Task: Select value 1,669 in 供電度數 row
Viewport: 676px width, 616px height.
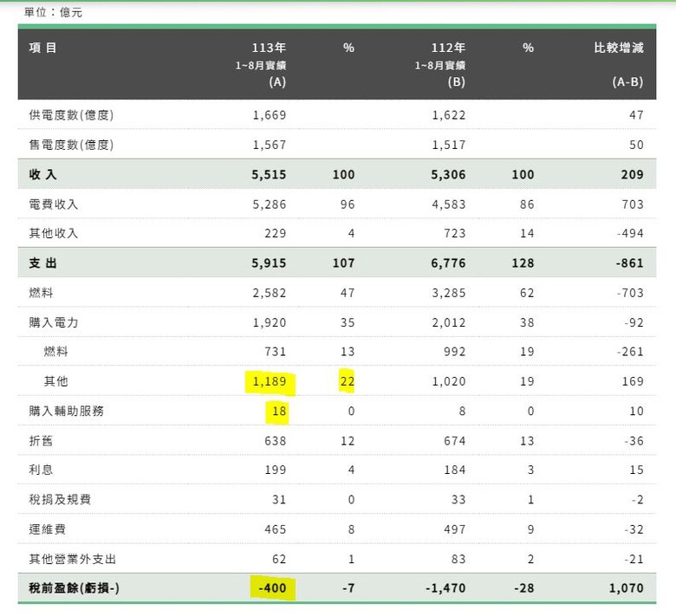Action: [x=270, y=115]
